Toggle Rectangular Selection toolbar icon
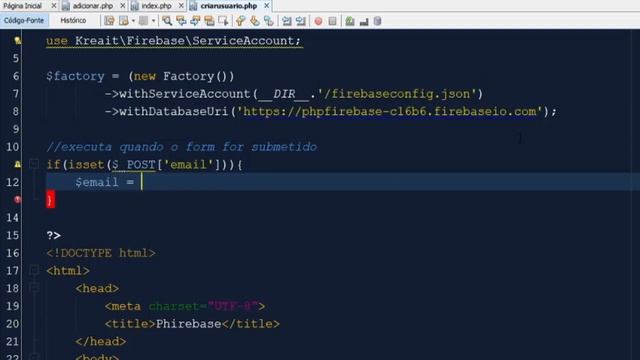The width and height of the screenshot is (640, 360). pos(223,21)
